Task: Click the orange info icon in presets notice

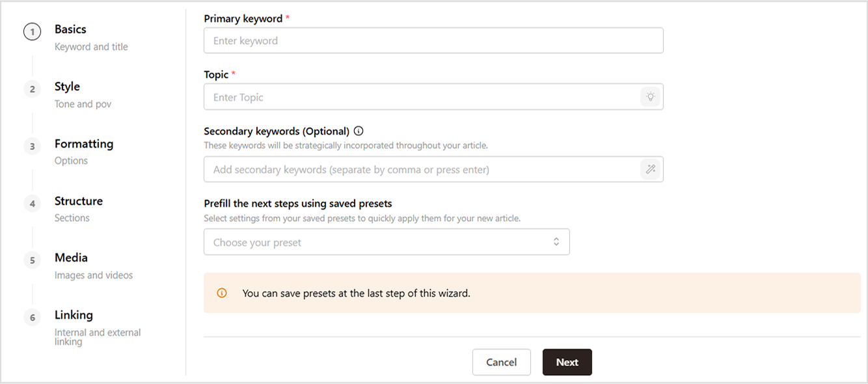Action: 222,294
